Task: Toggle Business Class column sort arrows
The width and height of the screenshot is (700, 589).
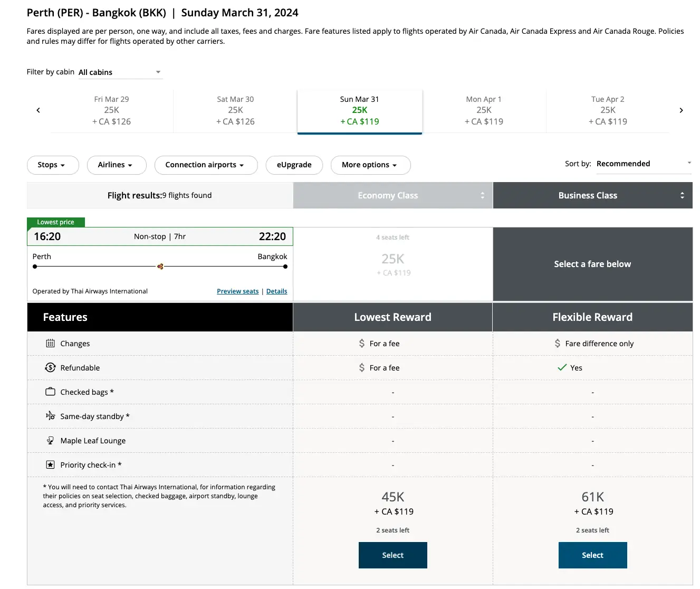Action: click(x=682, y=196)
